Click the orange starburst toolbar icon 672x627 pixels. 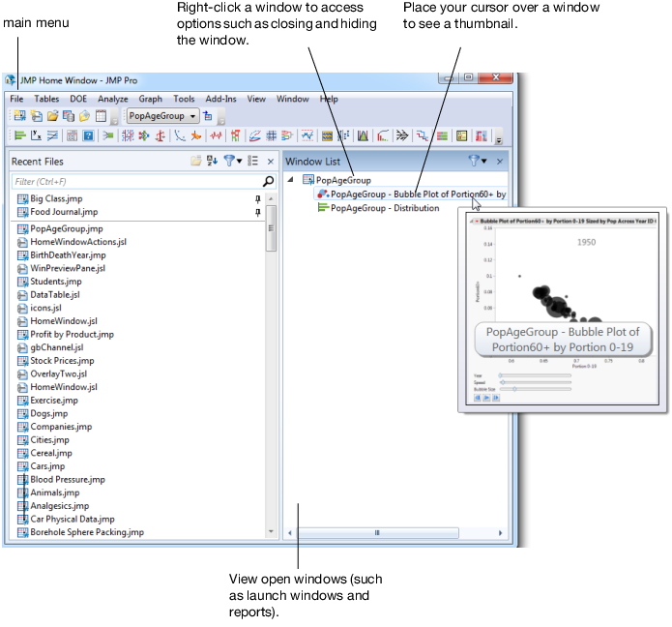[x=196, y=136]
